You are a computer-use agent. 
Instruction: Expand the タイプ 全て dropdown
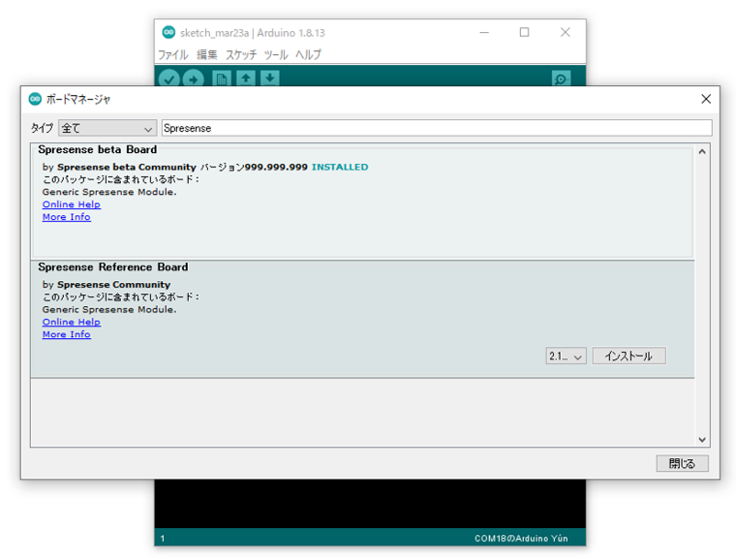pos(107,128)
